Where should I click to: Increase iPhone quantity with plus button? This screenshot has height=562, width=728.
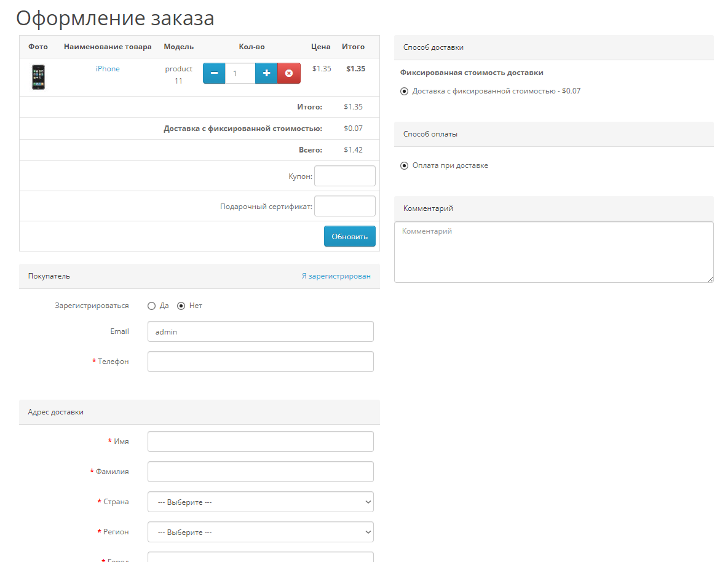pyautogui.click(x=266, y=73)
